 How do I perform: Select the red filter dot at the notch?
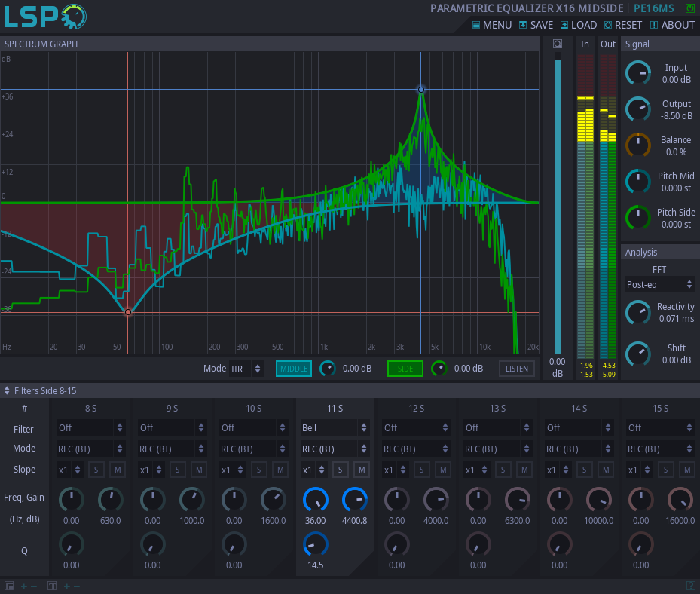point(128,312)
